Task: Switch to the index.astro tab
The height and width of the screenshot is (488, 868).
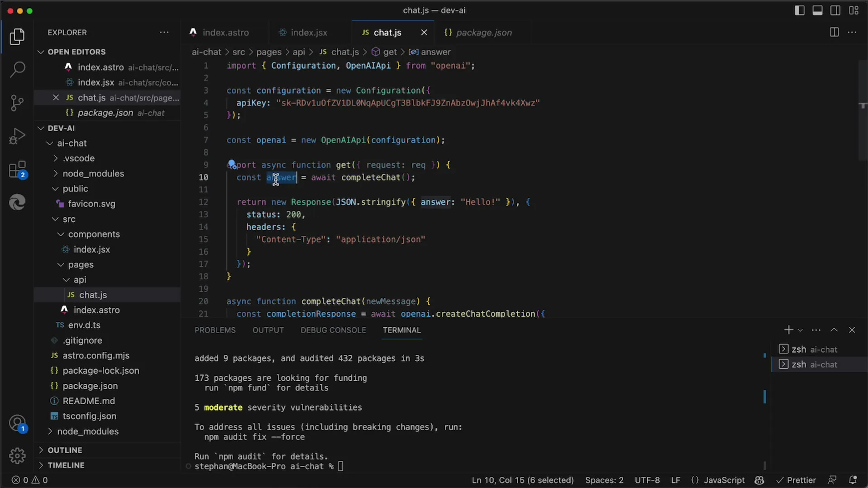Action: tap(225, 33)
